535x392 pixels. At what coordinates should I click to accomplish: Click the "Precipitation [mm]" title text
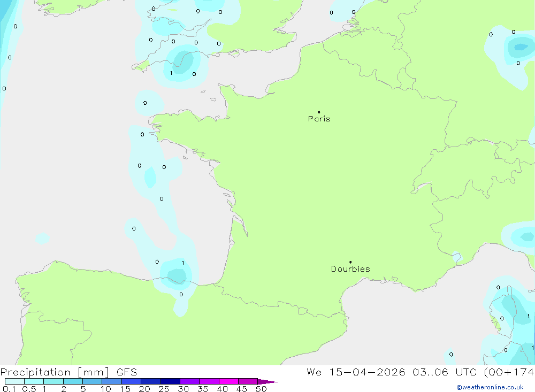coord(55,372)
